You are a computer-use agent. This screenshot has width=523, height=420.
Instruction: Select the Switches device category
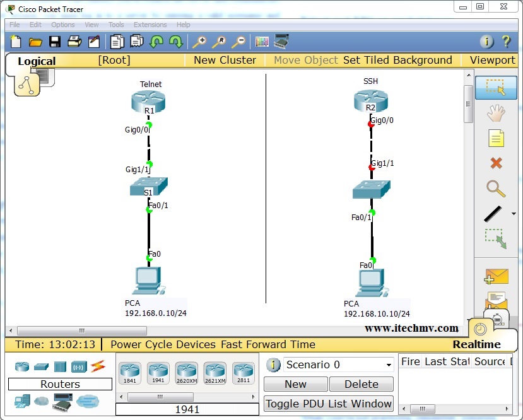click(41, 366)
